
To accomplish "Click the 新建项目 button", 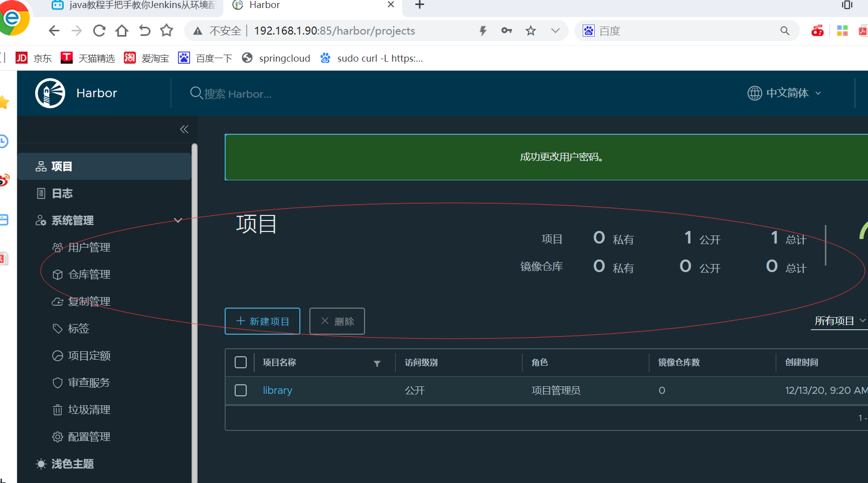I will (262, 321).
